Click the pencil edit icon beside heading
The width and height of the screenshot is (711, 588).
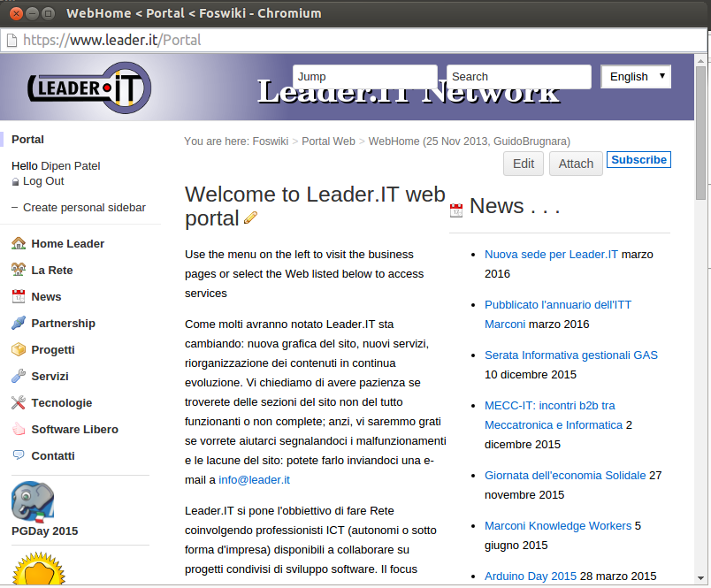pos(250,218)
